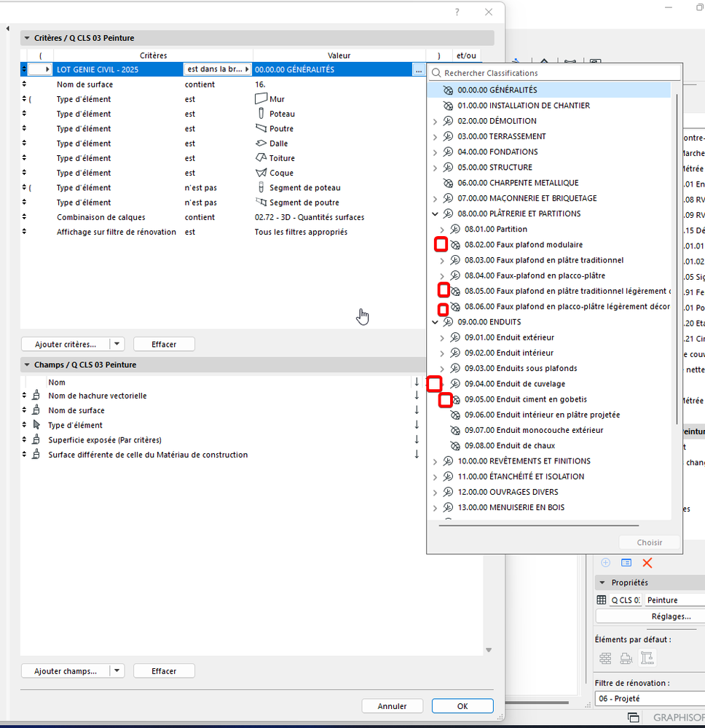This screenshot has width=705, height=728.
Task: Click the OK button
Action: 462,705
